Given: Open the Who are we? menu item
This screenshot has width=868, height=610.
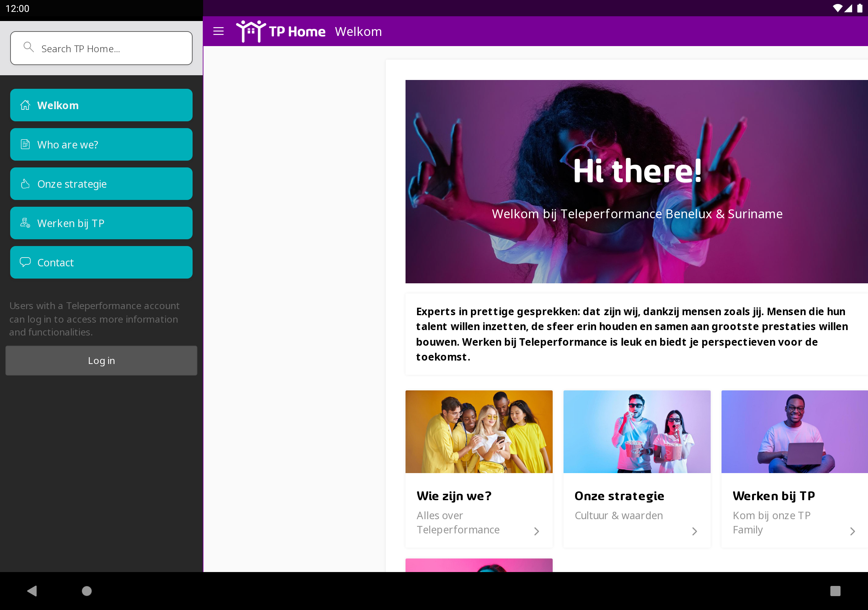Looking at the screenshot, I should click(101, 144).
